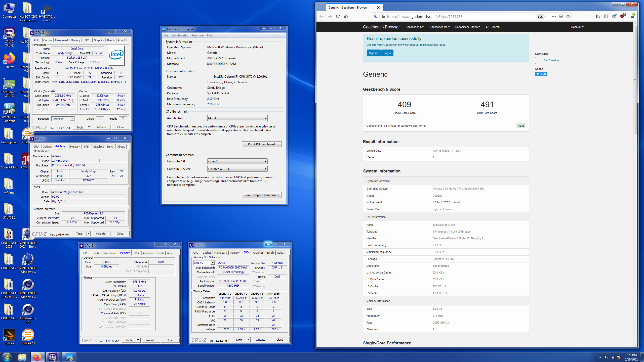Open File Explorer taskbar icon

point(22,357)
